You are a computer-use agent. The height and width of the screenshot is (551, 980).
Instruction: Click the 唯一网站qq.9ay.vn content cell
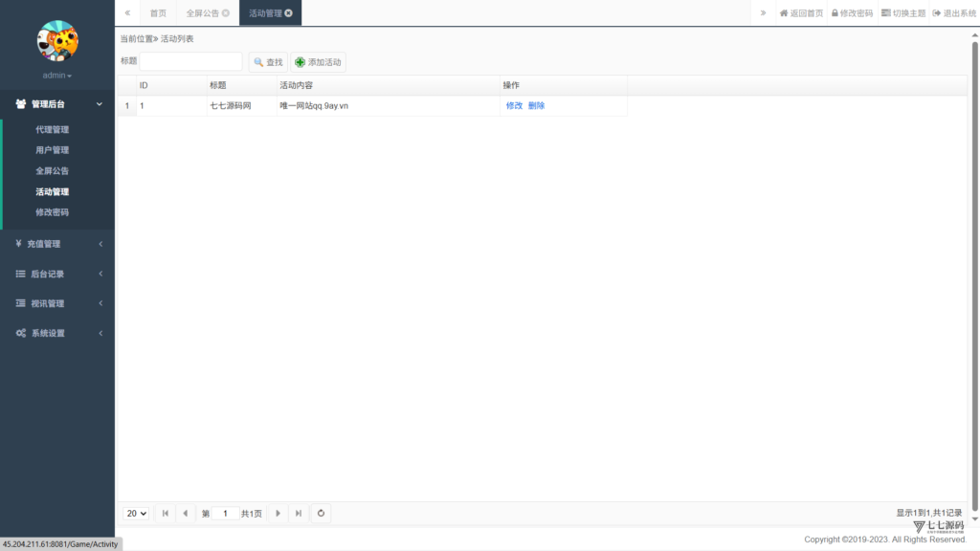click(389, 106)
